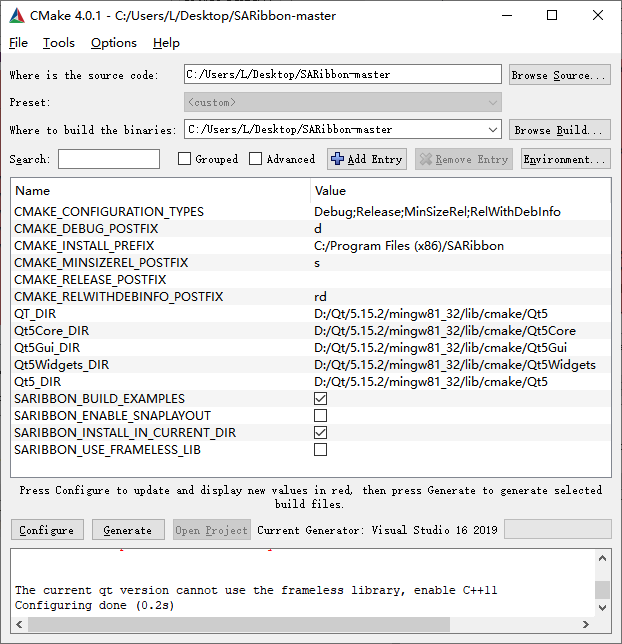
Task: Click the source code path field
Action: 343,74
